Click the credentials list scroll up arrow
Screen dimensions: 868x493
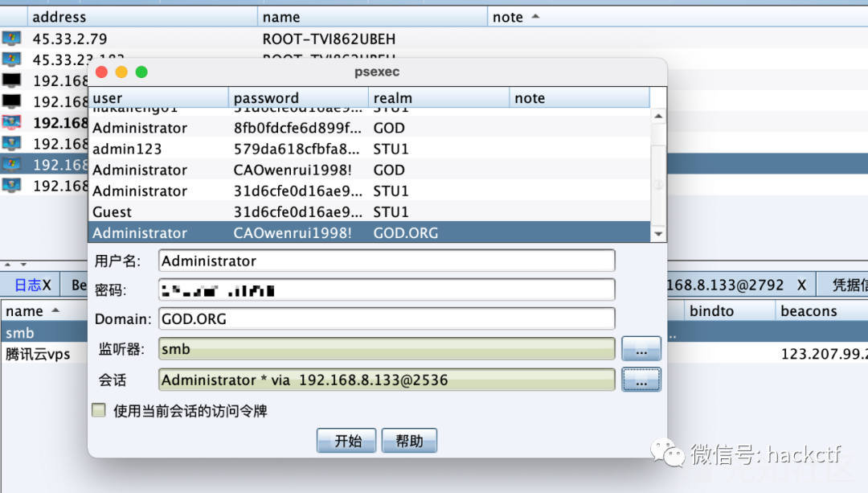[658, 116]
